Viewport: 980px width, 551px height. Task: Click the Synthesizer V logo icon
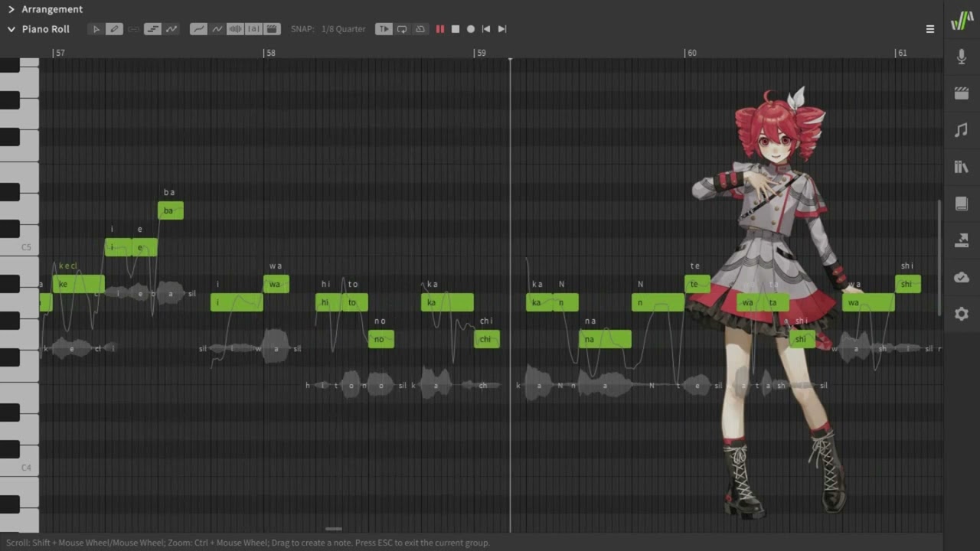(x=962, y=21)
